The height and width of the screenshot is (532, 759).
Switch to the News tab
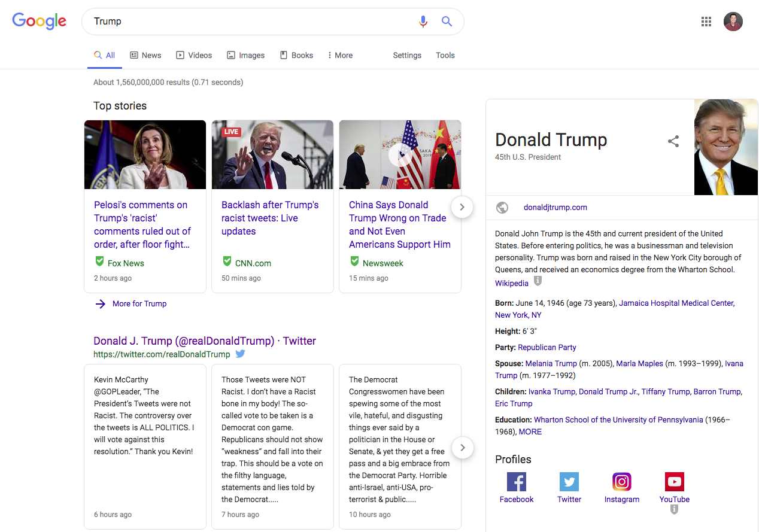(145, 55)
